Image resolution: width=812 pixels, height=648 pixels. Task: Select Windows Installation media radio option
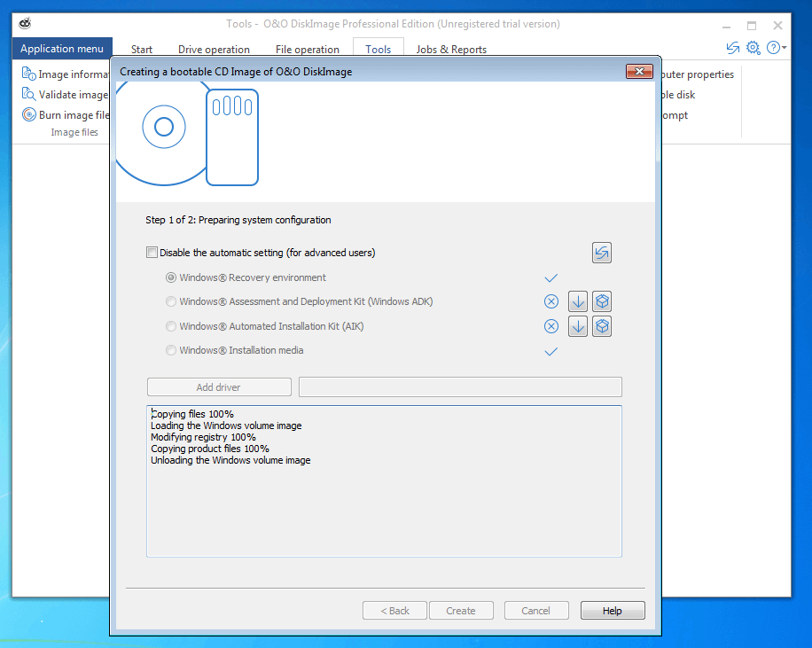(171, 350)
